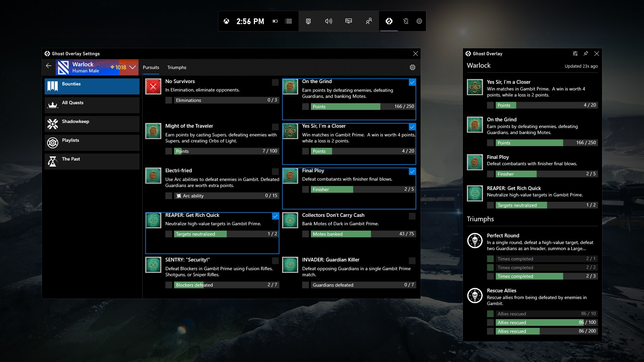
Task: Select the Pursuits tab
Action: pyautogui.click(x=151, y=67)
